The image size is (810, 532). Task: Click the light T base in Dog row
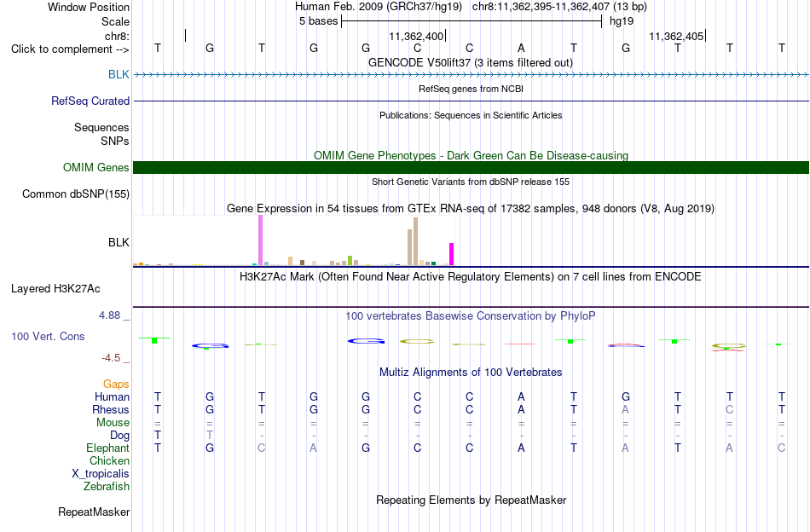(x=209, y=435)
